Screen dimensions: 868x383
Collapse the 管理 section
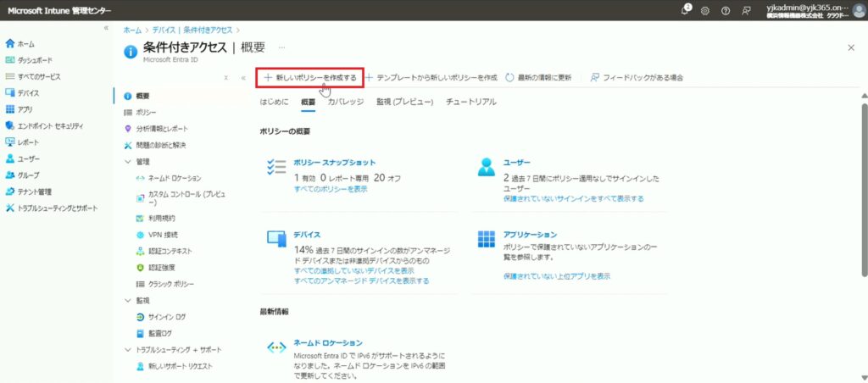click(128, 162)
